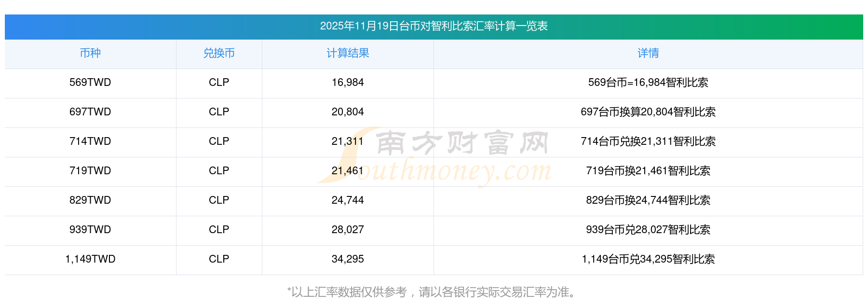Select the 计算结果 column header
This screenshot has height=307, width=868.
pos(348,53)
